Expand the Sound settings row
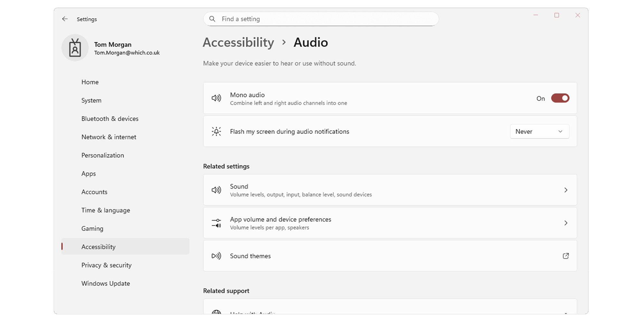The image size is (644, 322). (390, 190)
